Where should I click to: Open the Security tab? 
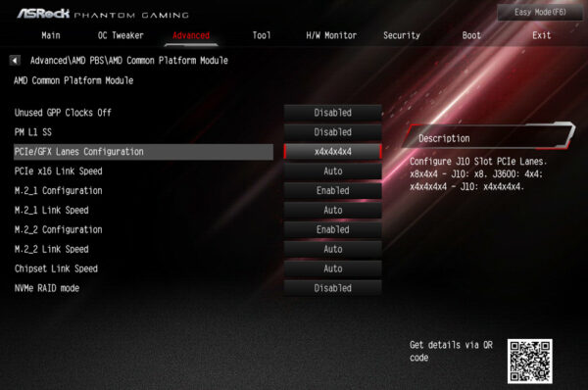(402, 35)
